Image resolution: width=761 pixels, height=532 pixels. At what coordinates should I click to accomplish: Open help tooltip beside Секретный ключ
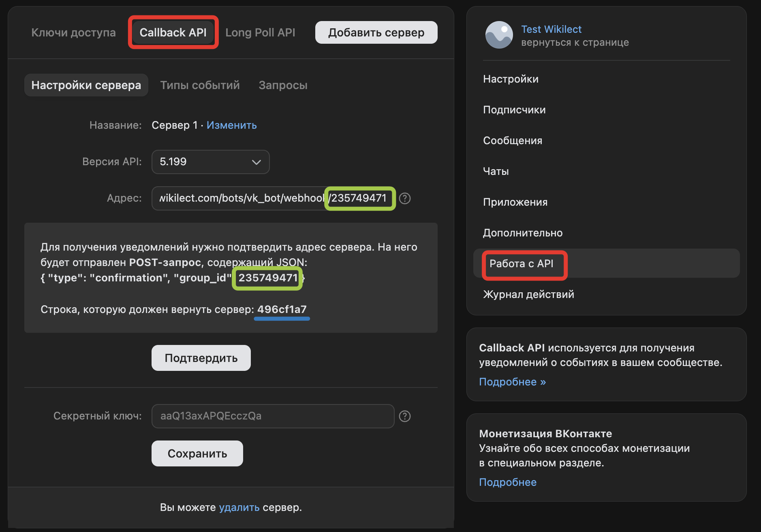click(x=405, y=416)
